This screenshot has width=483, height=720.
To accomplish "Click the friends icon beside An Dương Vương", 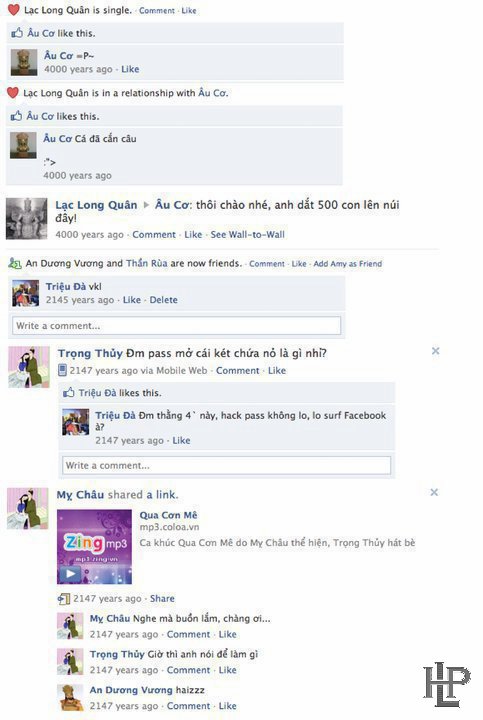I will pos(15,264).
